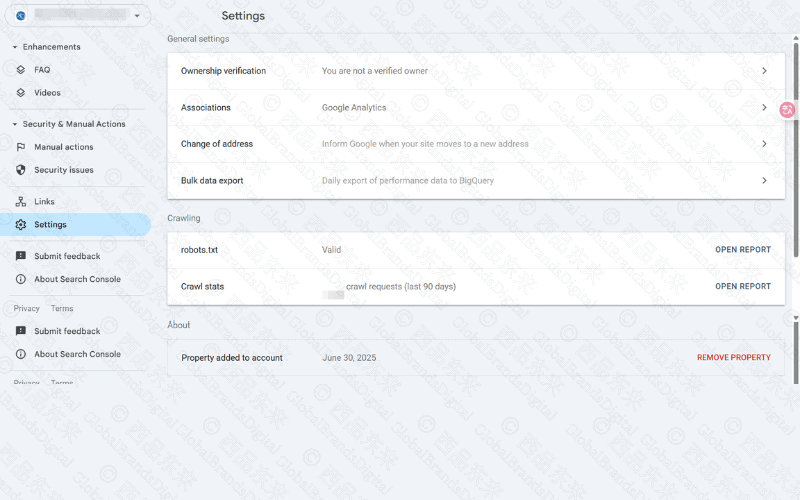Click the red Remove Property button
Viewport: 800px width, 500px height.
733,358
